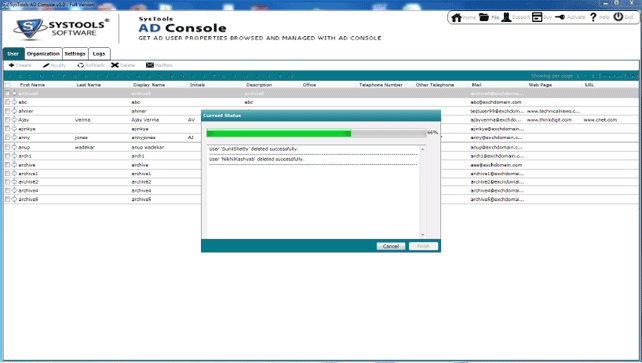
Task: Click the Buy icon in top bar
Action: 537,17
